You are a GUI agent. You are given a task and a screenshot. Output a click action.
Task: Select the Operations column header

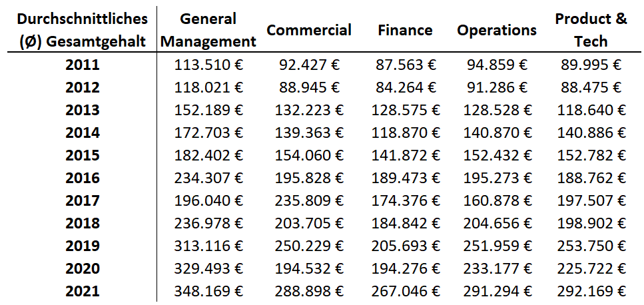coord(497,30)
